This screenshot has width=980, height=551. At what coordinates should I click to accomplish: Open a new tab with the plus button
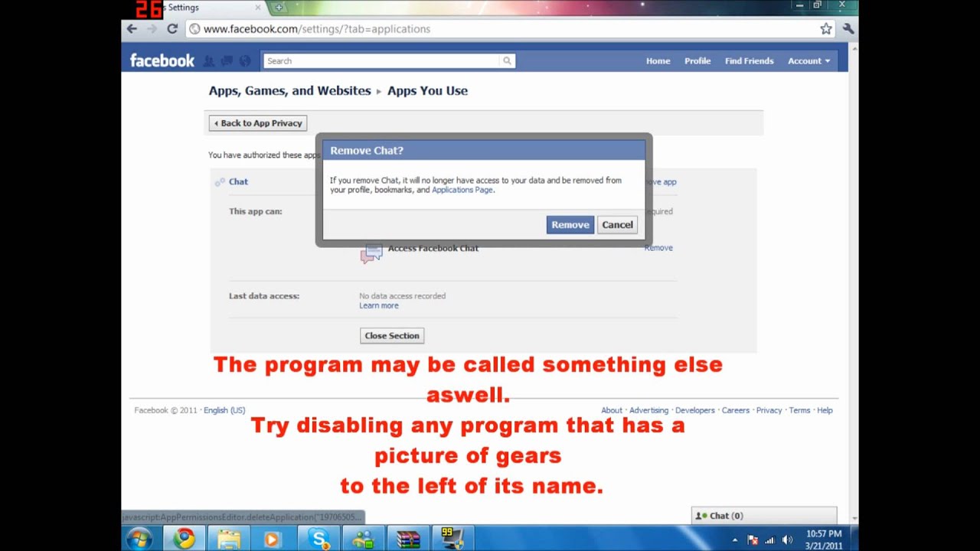279,8
